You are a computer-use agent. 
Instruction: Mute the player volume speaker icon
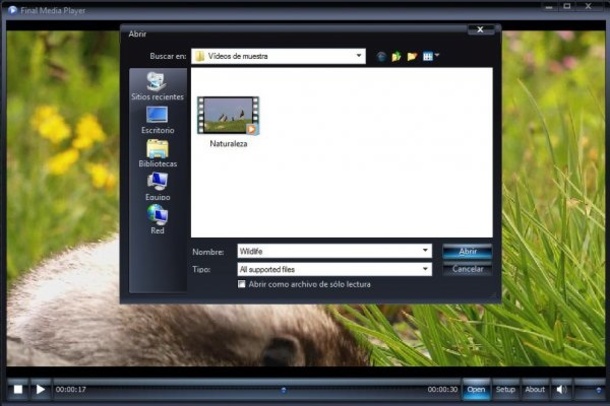coord(561,389)
